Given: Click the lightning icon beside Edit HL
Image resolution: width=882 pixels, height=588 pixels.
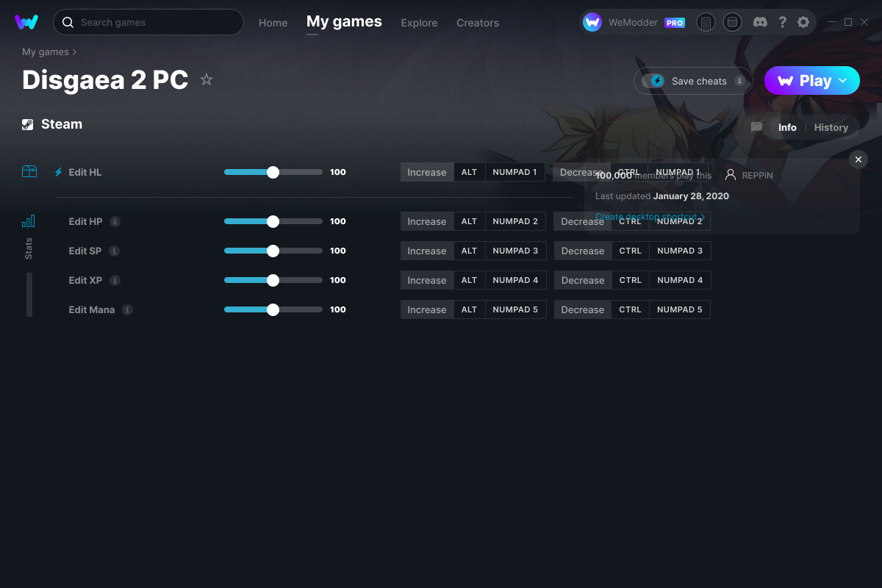Looking at the screenshot, I should coord(59,172).
